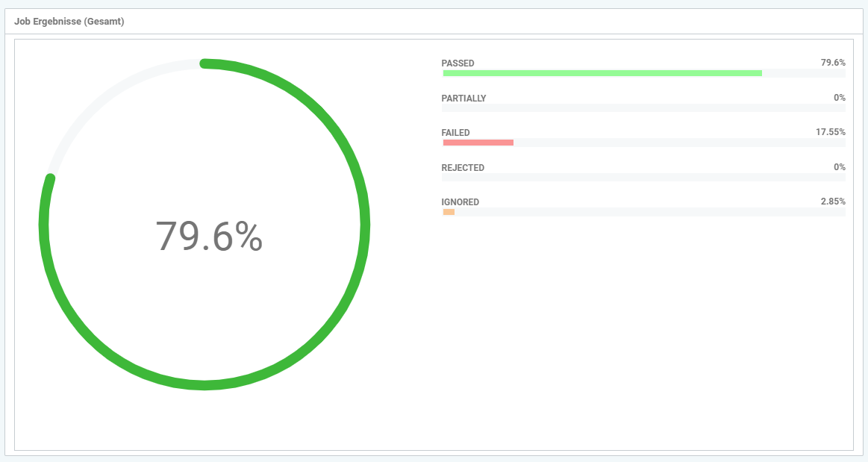This screenshot has width=868, height=462.
Task: Click the 0% value in PARTIALLY row
Action: 840,98
